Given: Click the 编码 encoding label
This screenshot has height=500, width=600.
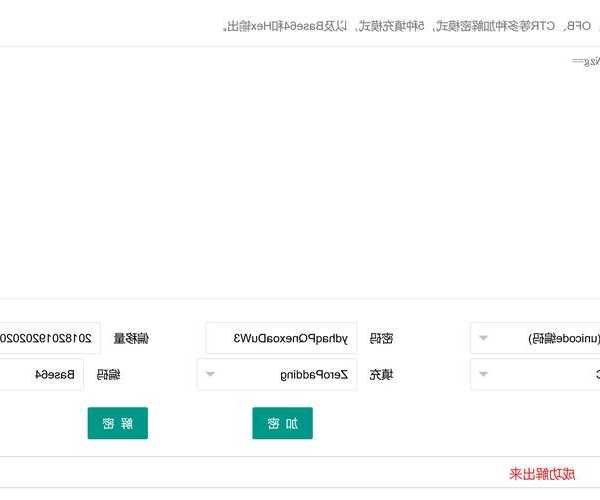Looking at the screenshot, I should pyautogui.click(x=108, y=375).
